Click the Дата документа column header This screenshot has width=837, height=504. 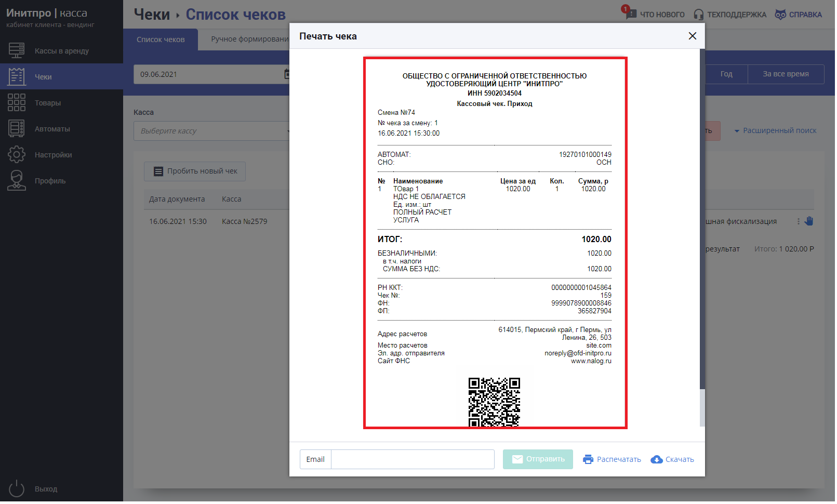pos(177,199)
